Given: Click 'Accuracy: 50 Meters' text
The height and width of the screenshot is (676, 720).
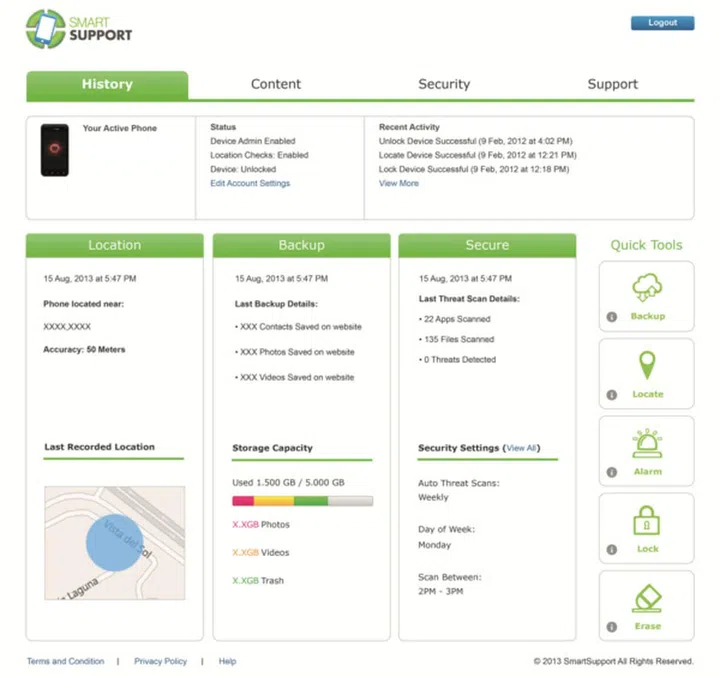Looking at the screenshot, I should [x=84, y=349].
